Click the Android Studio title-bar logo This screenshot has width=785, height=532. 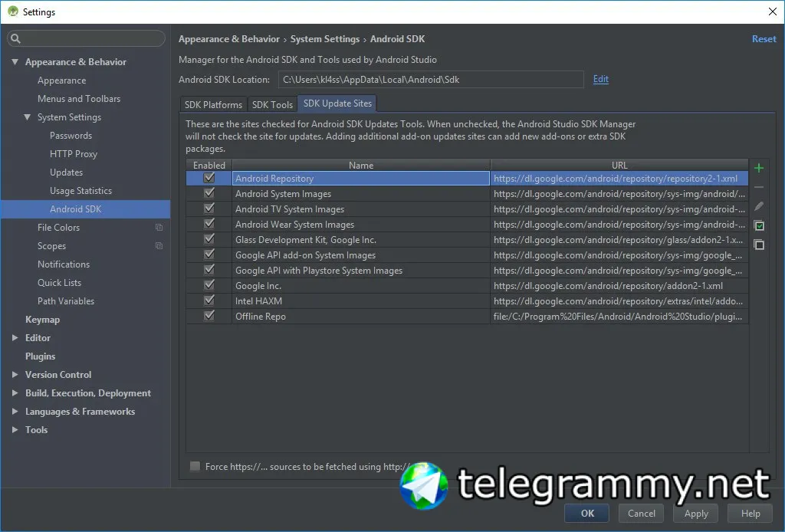pos(13,11)
